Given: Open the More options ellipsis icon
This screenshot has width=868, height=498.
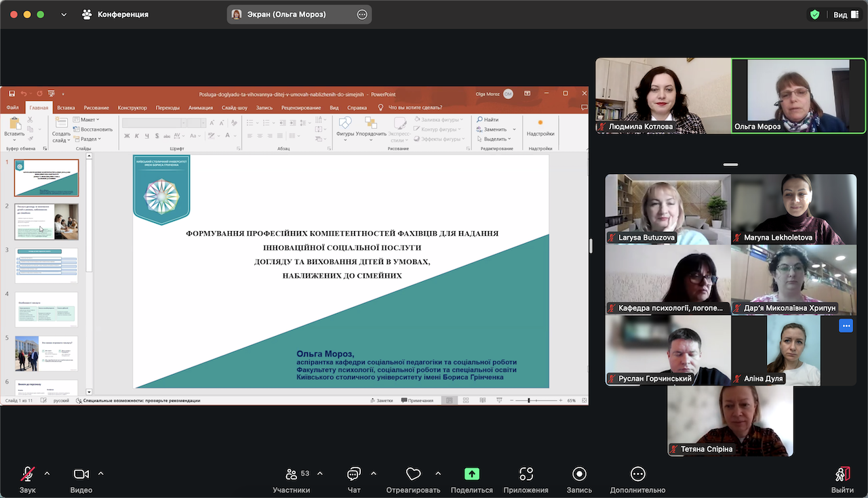Looking at the screenshot, I should pyautogui.click(x=637, y=474).
